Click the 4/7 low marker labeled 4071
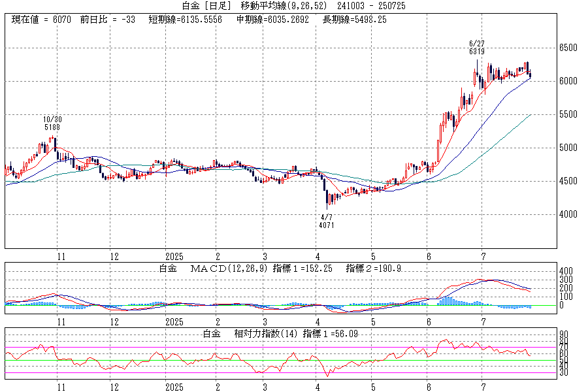588x392 pixels. coord(327,221)
